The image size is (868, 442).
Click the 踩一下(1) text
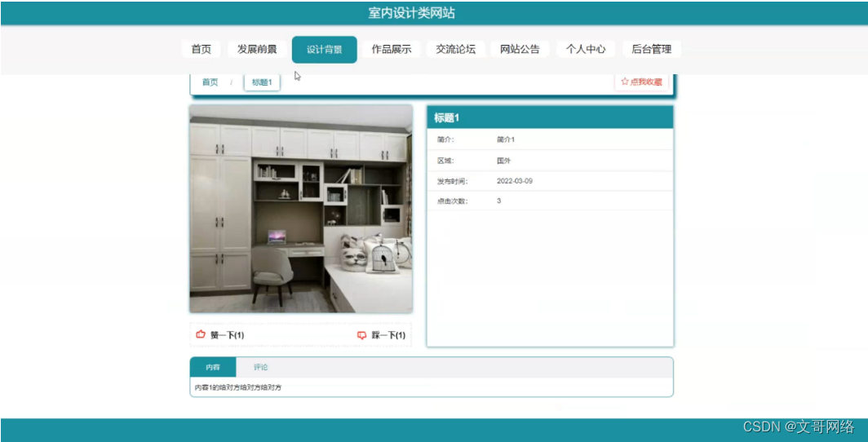click(x=388, y=335)
